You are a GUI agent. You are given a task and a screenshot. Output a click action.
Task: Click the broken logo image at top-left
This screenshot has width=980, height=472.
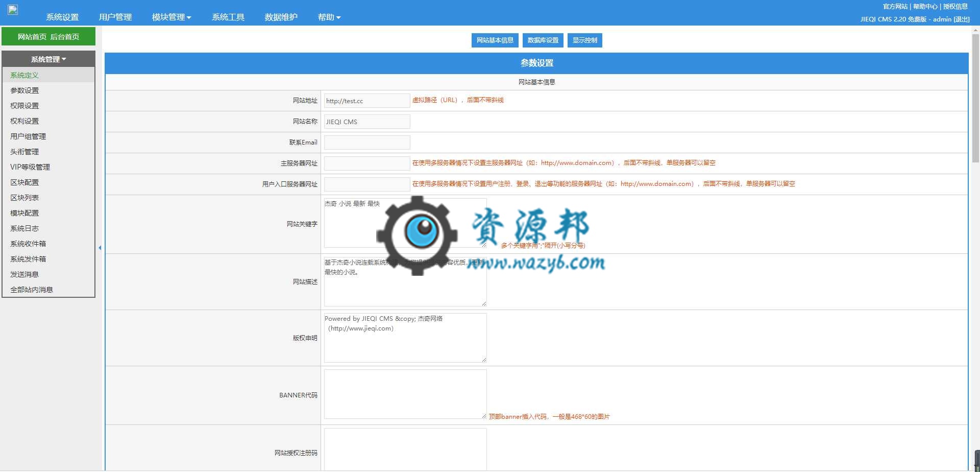pos(13,10)
